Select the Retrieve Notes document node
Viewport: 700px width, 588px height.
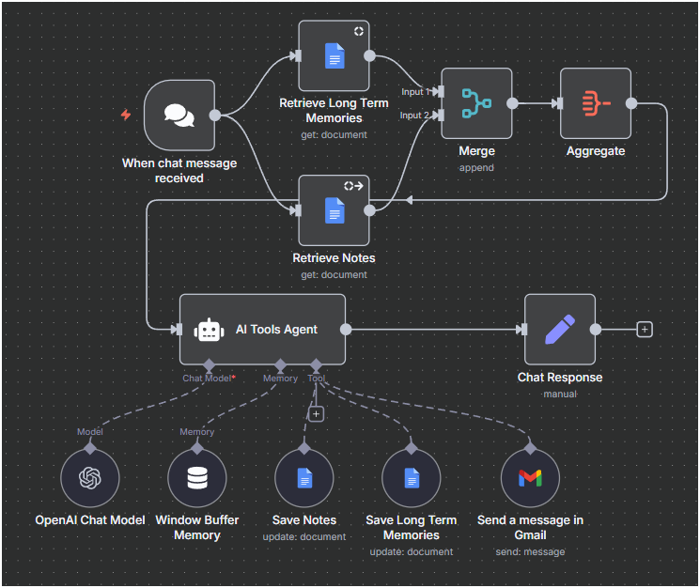tap(334, 210)
